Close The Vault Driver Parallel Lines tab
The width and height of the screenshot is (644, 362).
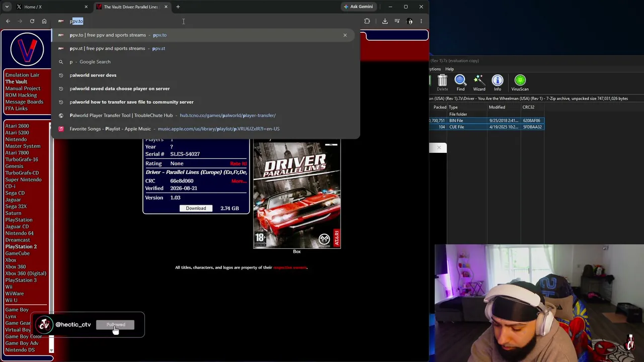click(x=166, y=7)
